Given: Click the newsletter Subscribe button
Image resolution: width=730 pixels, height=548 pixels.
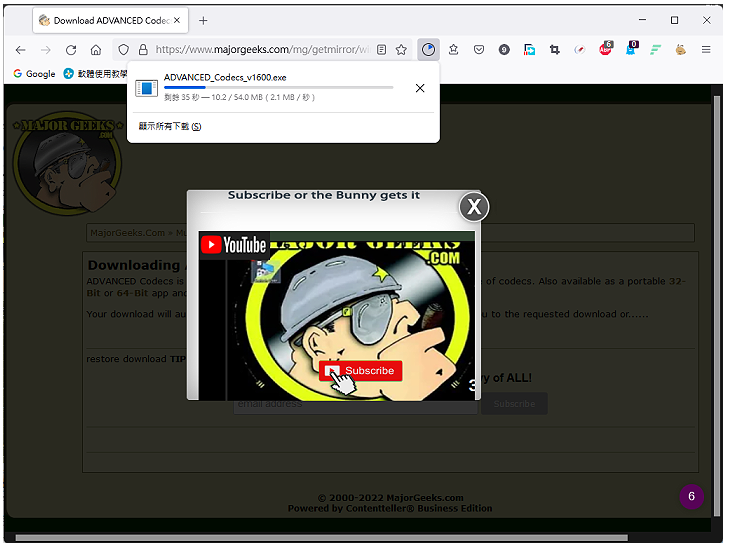Looking at the screenshot, I should tap(514, 404).
